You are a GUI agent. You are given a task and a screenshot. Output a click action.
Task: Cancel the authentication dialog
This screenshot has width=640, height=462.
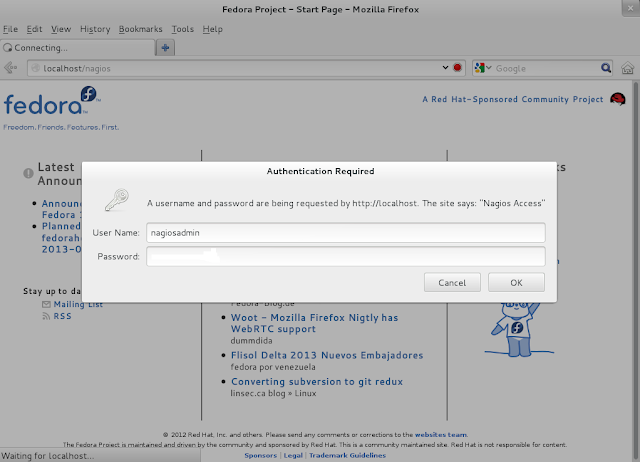click(452, 282)
